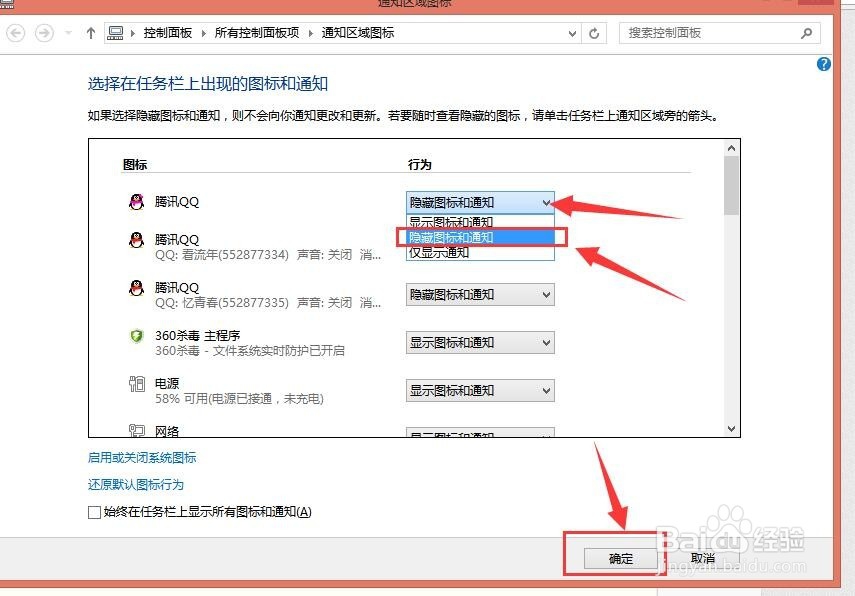Viewport: 855px width, 596px height.
Task: Click the 行为 column header
Action: coord(420,165)
